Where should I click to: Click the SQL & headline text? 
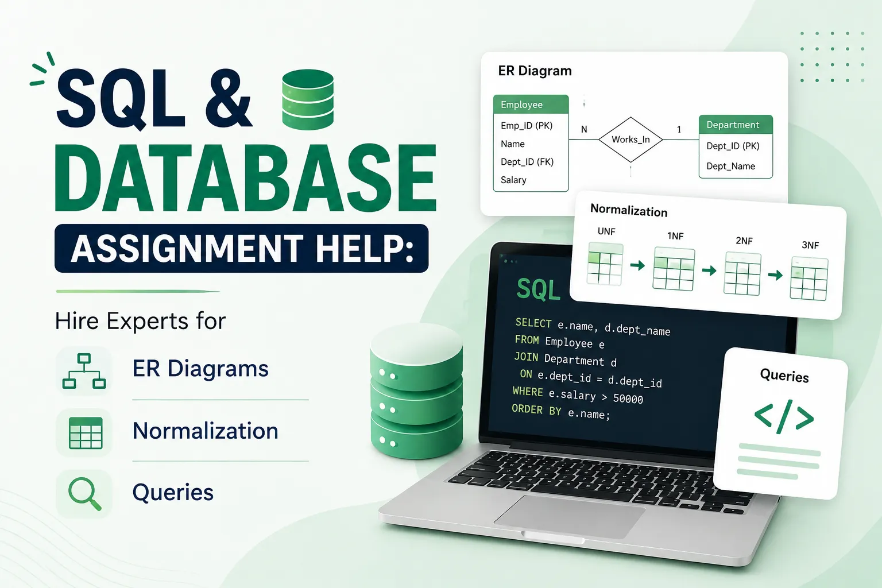point(154,99)
